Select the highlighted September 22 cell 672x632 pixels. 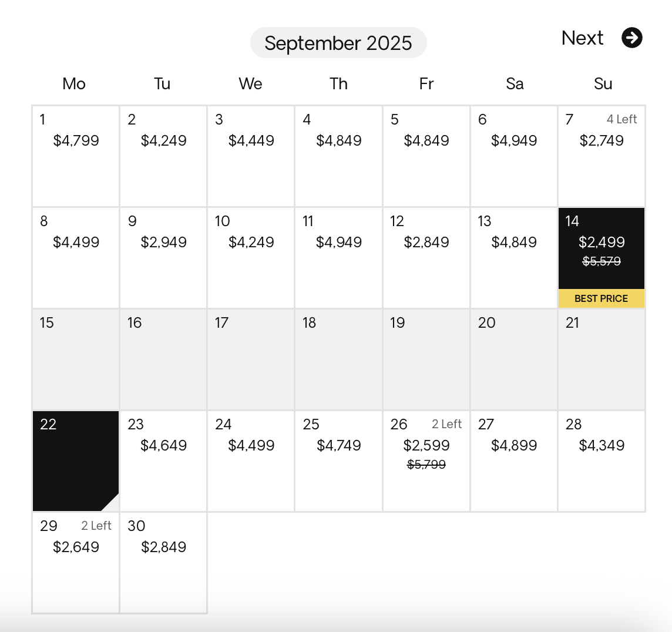(x=76, y=460)
